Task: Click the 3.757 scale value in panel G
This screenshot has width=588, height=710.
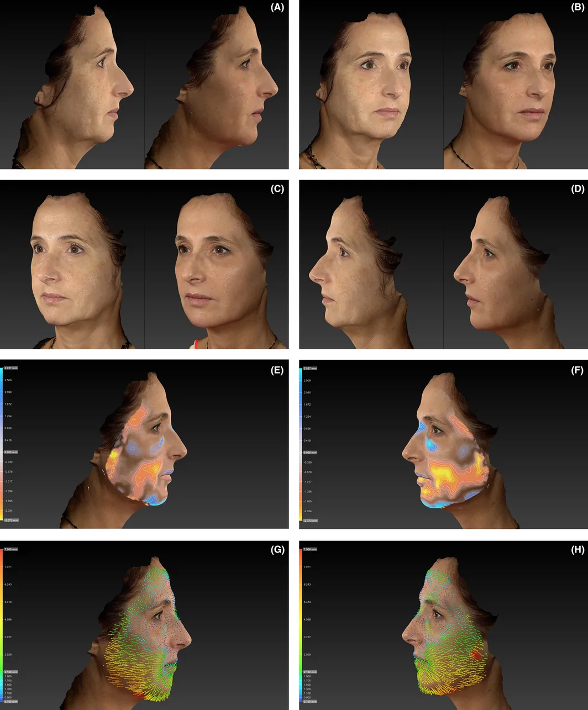Action: tap(8, 637)
